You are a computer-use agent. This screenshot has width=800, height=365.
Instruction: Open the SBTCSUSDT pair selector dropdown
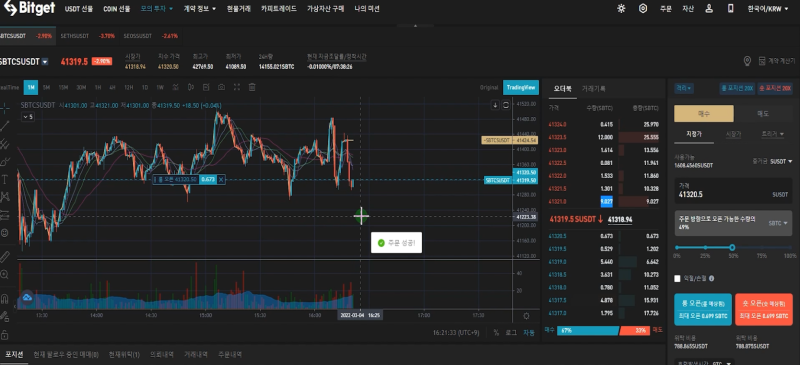(45, 62)
